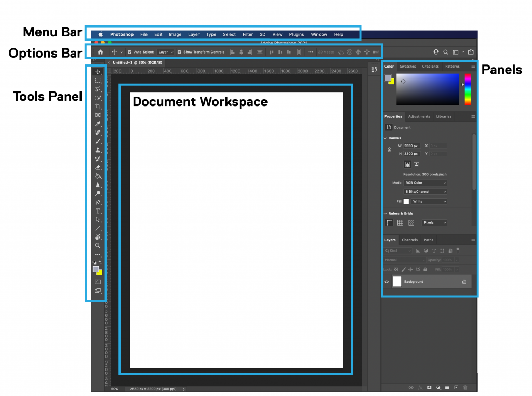Image resolution: width=532 pixels, height=396 pixels.
Task: Select the Polygonal Lasso tool
Action: 98,89
